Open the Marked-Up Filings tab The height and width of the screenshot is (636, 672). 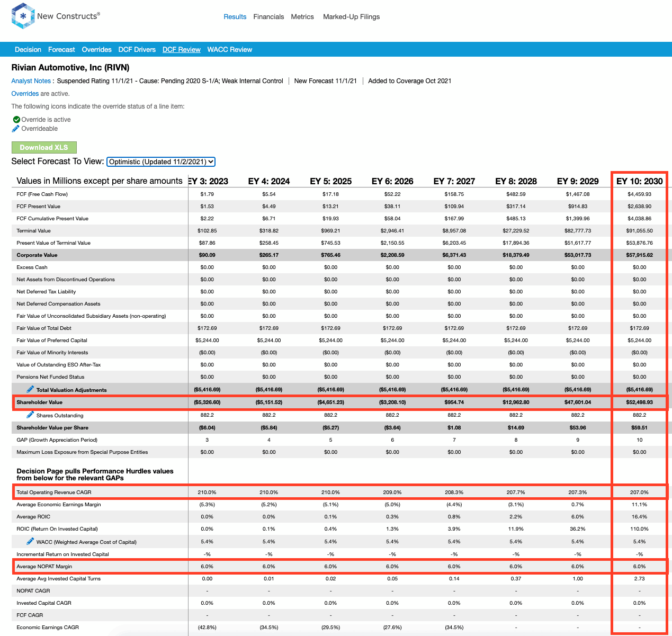tap(351, 17)
